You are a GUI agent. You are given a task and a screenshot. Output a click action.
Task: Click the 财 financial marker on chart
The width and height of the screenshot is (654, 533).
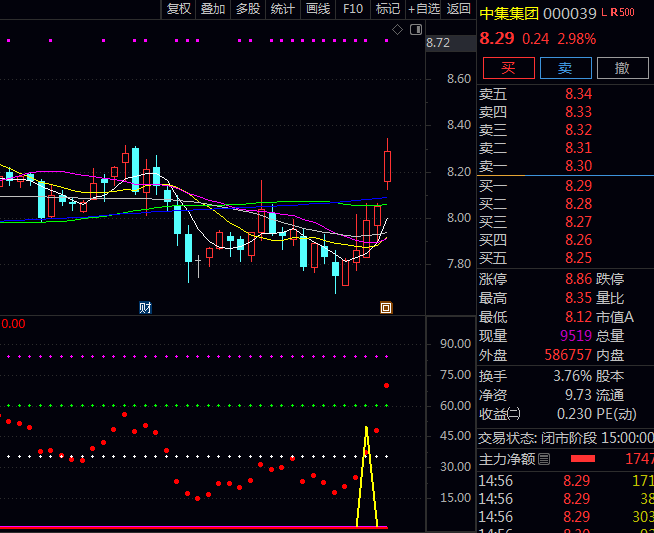coord(145,308)
